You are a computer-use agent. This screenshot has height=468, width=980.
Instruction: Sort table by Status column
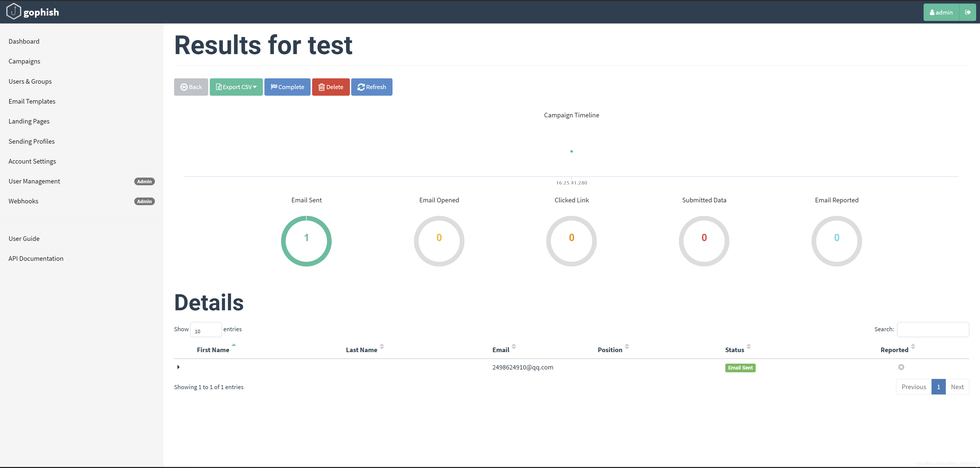(x=734, y=350)
